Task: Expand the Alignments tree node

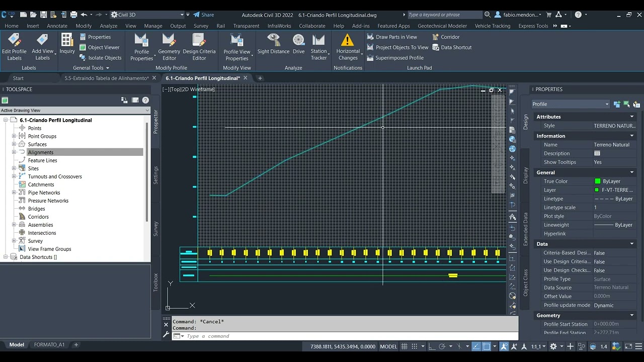Action: [14, 152]
